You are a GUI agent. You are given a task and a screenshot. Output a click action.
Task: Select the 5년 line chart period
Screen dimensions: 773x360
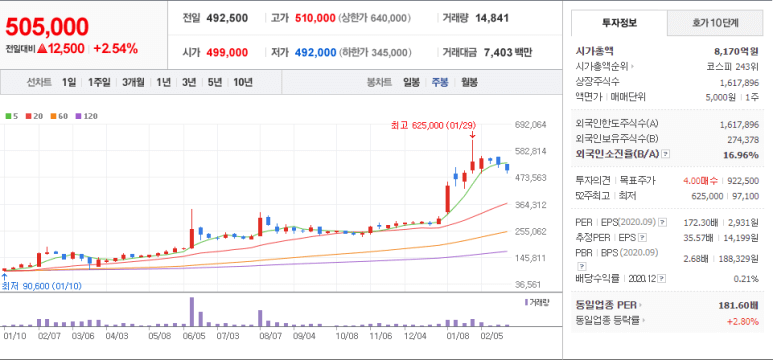click(x=215, y=82)
